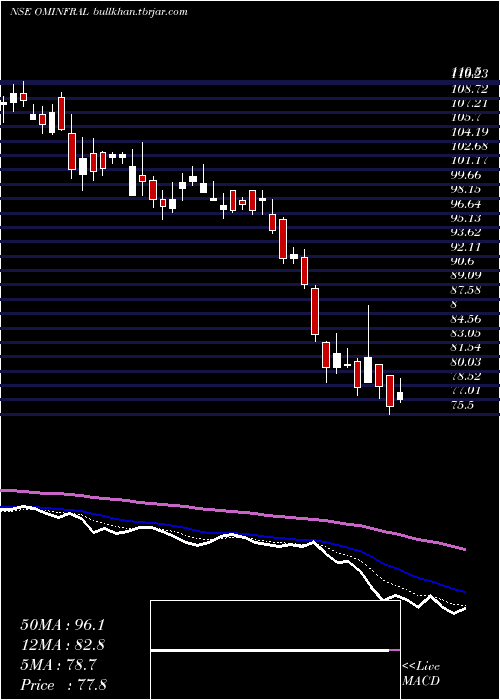Click the 92.11 price axis label

[x=468, y=246]
